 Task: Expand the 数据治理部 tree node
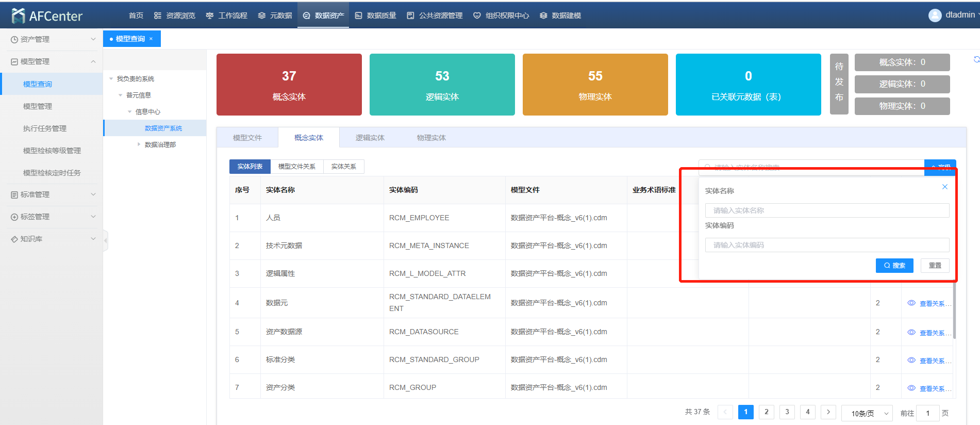(x=139, y=144)
